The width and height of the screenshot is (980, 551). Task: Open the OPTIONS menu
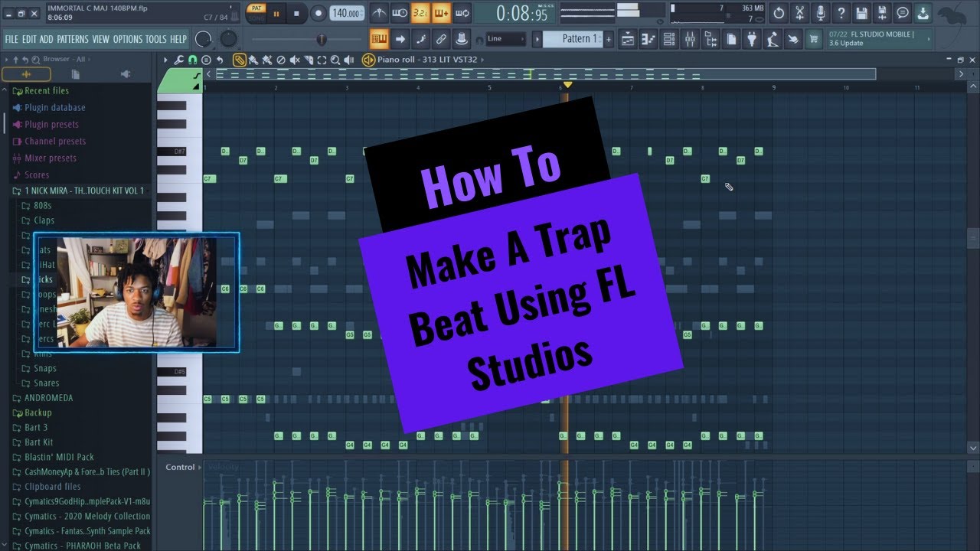[128, 39]
